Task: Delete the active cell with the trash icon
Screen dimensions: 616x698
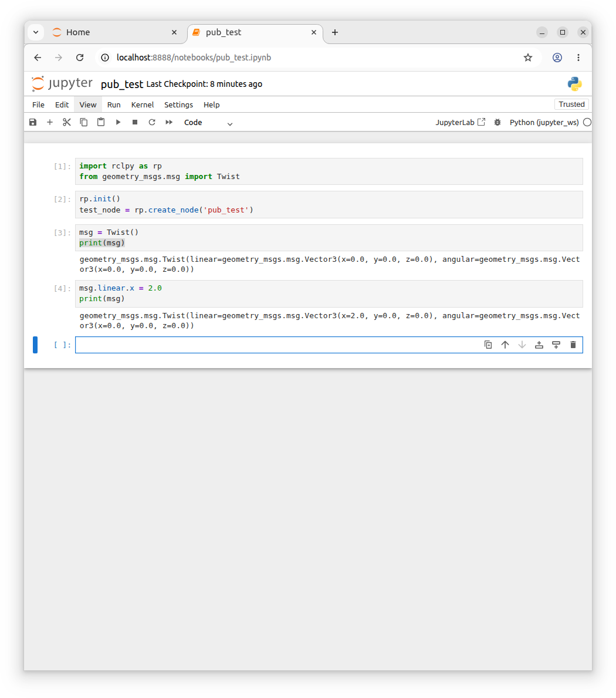Action: [x=573, y=345]
